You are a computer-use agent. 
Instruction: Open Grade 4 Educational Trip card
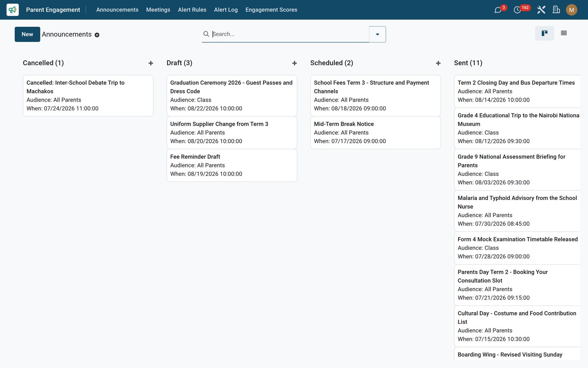click(x=517, y=128)
